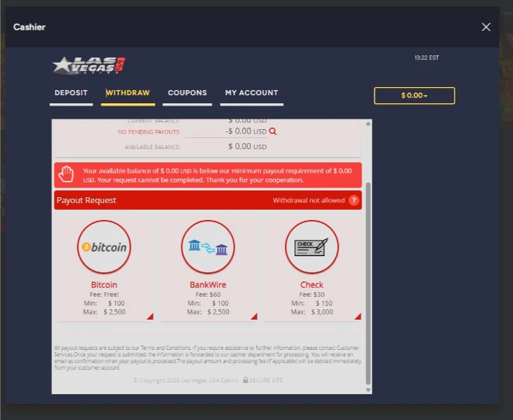Go to the My Account tab
513x420 pixels.
(251, 93)
